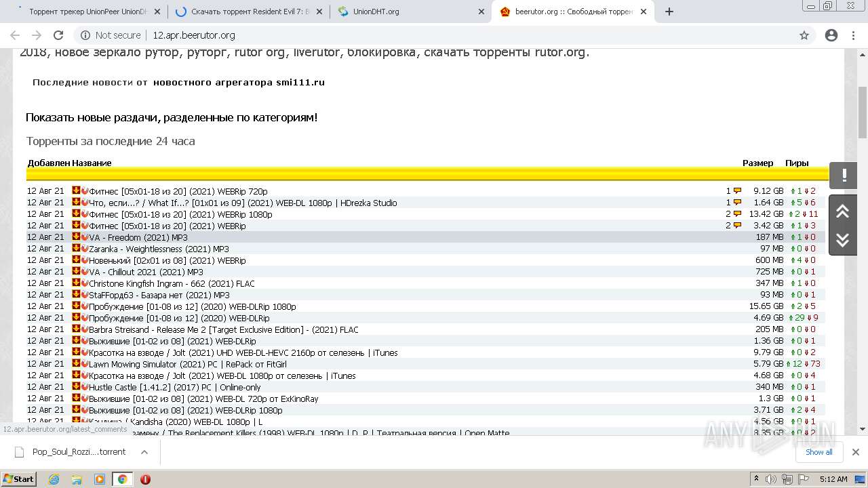Show hidden system tray icons
Screen dimensions: 868x488
(x=756, y=479)
